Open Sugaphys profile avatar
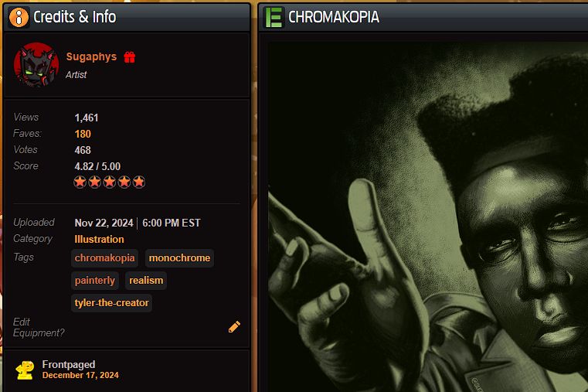 [36, 65]
